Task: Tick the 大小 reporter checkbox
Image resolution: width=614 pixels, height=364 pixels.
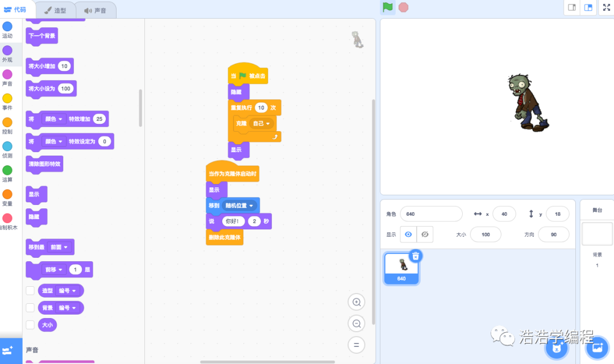Action: (30, 325)
